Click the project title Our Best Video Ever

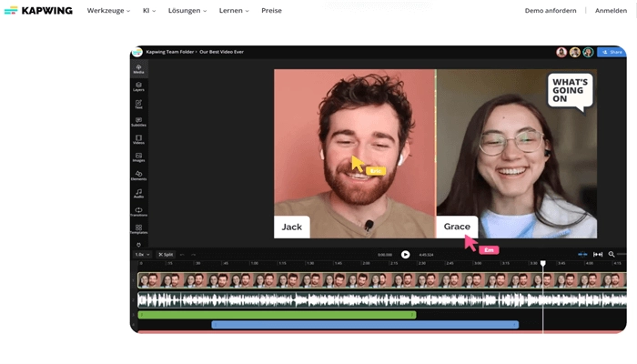(x=221, y=52)
